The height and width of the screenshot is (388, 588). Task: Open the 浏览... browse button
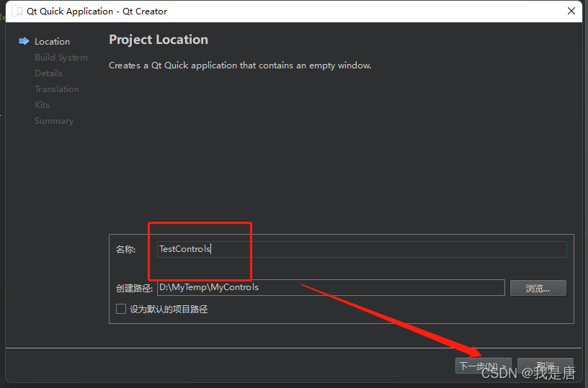click(x=538, y=288)
